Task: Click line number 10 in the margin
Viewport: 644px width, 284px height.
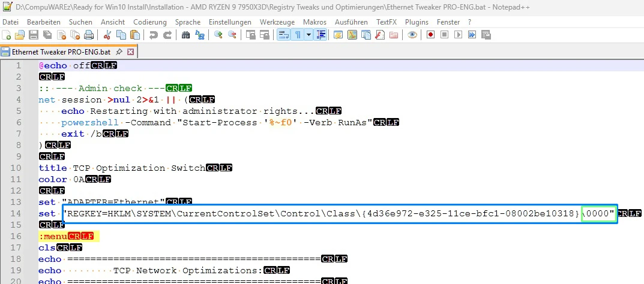Action: 19,168
